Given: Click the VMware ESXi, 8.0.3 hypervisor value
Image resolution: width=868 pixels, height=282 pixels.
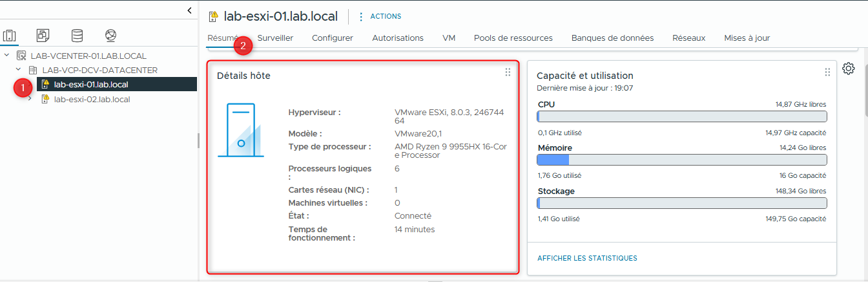Looking at the screenshot, I should [x=449, y=116].
